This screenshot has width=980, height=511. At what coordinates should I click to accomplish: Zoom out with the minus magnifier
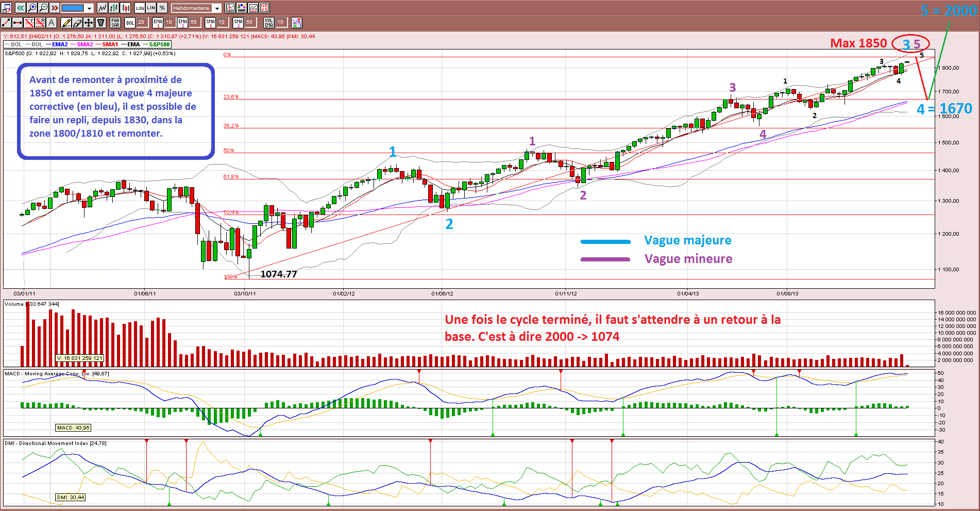43,8
